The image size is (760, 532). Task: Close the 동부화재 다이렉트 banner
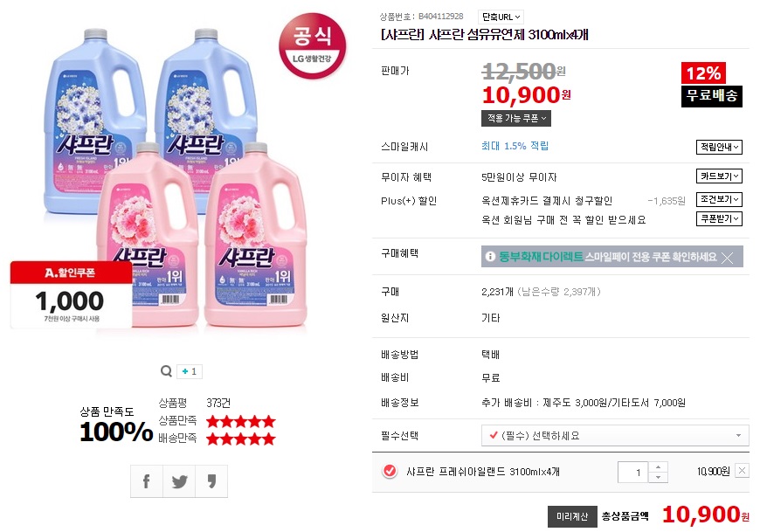[727, 257]
